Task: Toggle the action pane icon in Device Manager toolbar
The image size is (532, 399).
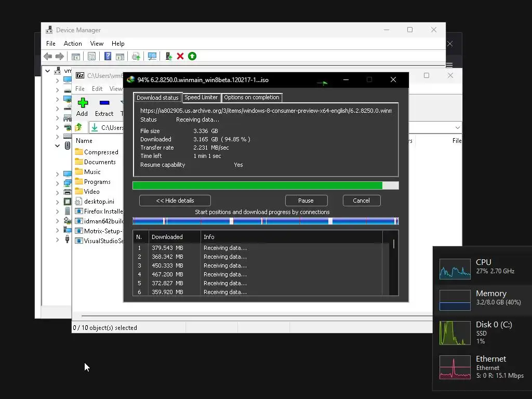Action: click(120, 56)
